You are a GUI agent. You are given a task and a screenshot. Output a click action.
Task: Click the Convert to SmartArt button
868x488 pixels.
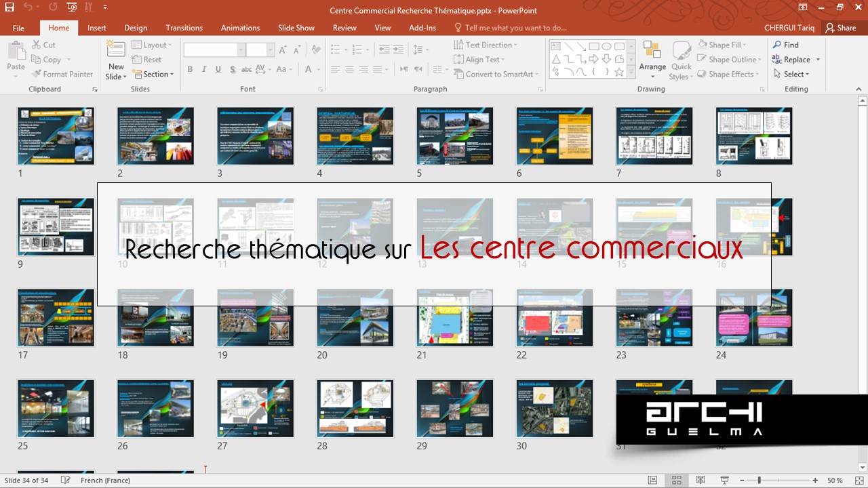pos(496,75)
